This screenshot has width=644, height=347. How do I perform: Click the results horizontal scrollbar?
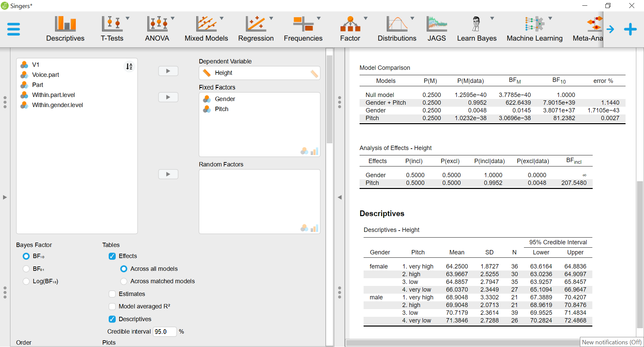[463, 343]
